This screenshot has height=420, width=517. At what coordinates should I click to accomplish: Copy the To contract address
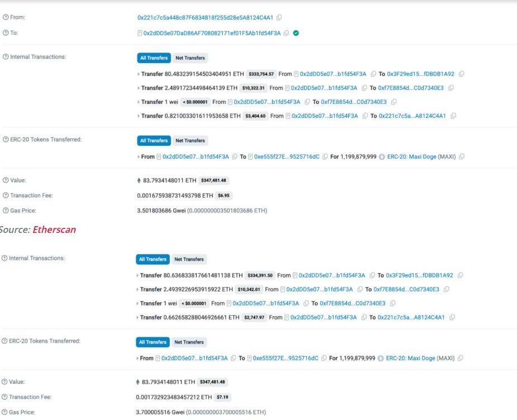[286, 33]
